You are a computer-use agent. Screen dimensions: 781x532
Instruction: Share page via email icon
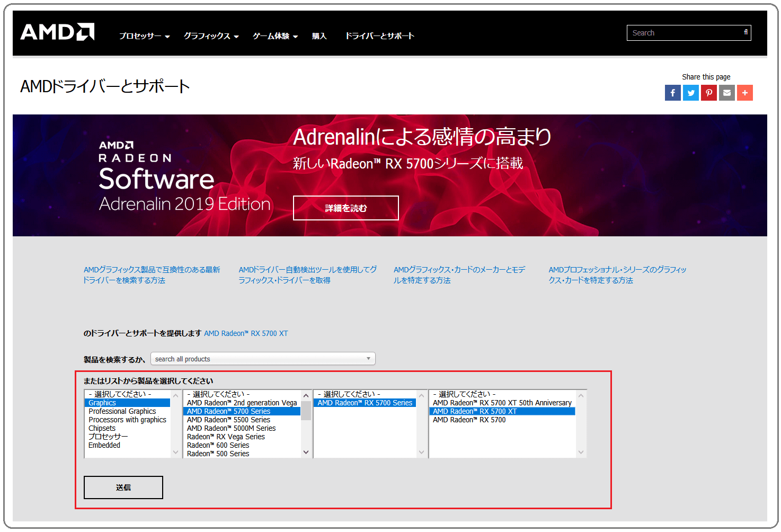(x=727, y=93)
